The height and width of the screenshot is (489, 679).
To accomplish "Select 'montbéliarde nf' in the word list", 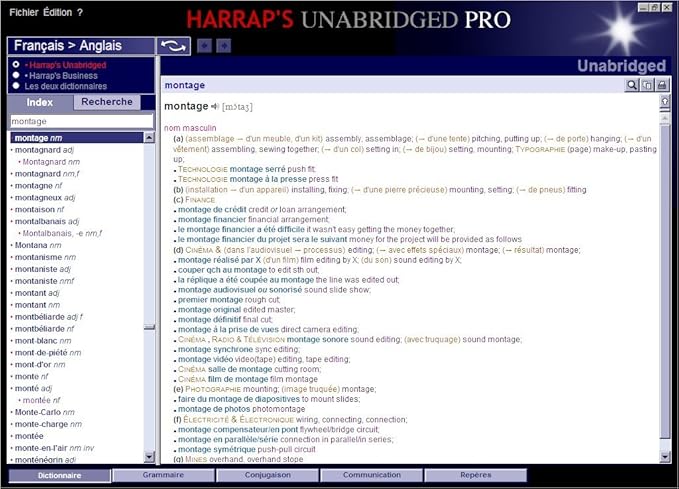I will tap(44, 328).
